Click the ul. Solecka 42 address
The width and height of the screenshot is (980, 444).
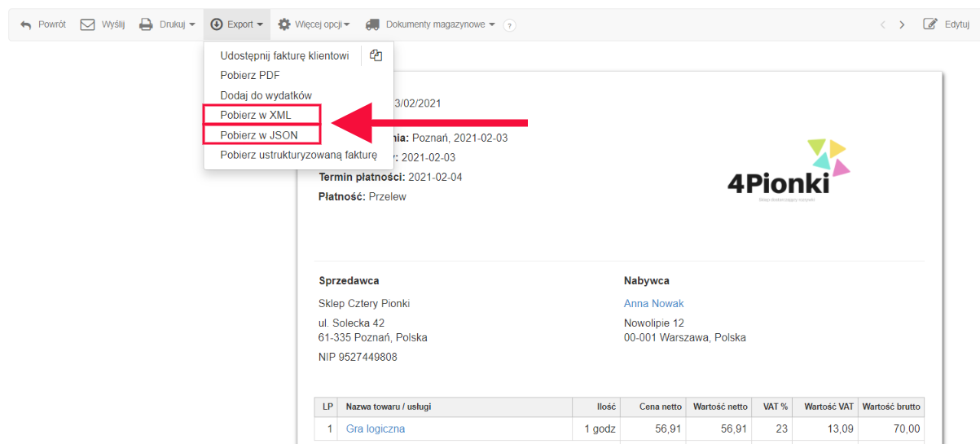[351, 323]
